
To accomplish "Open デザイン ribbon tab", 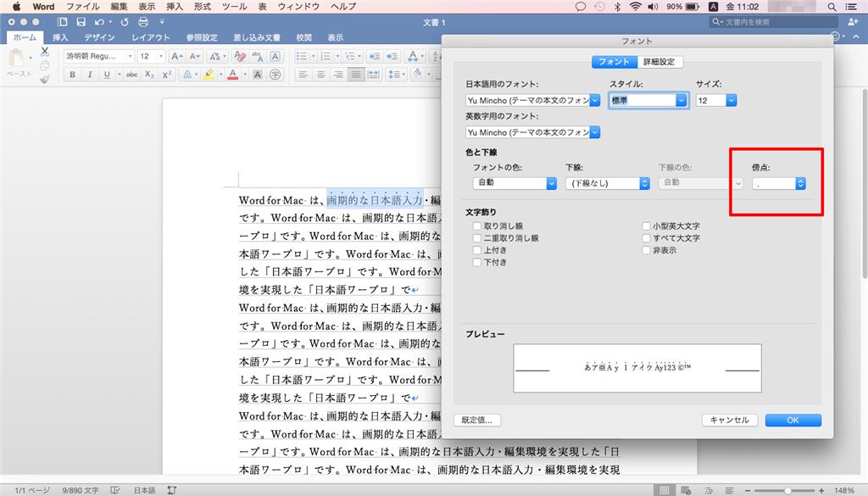I will click(100, 37).
